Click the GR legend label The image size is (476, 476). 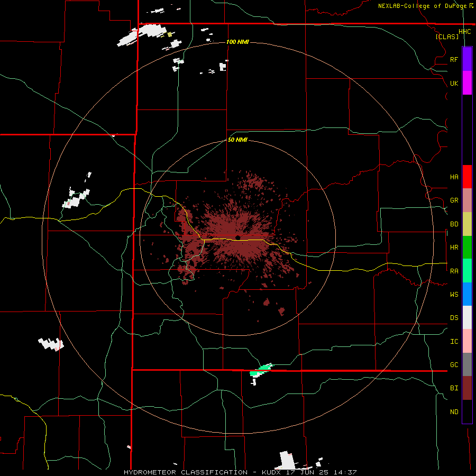[x=454, y=200]
